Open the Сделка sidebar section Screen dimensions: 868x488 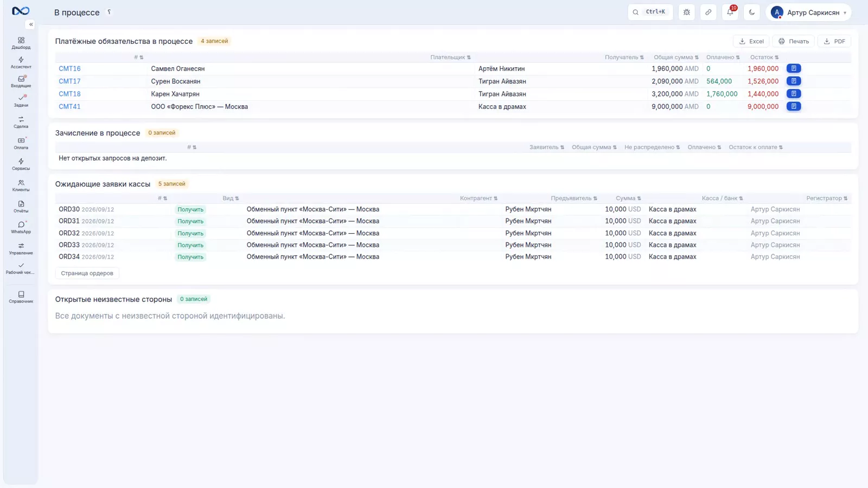[x=21, y=122]
